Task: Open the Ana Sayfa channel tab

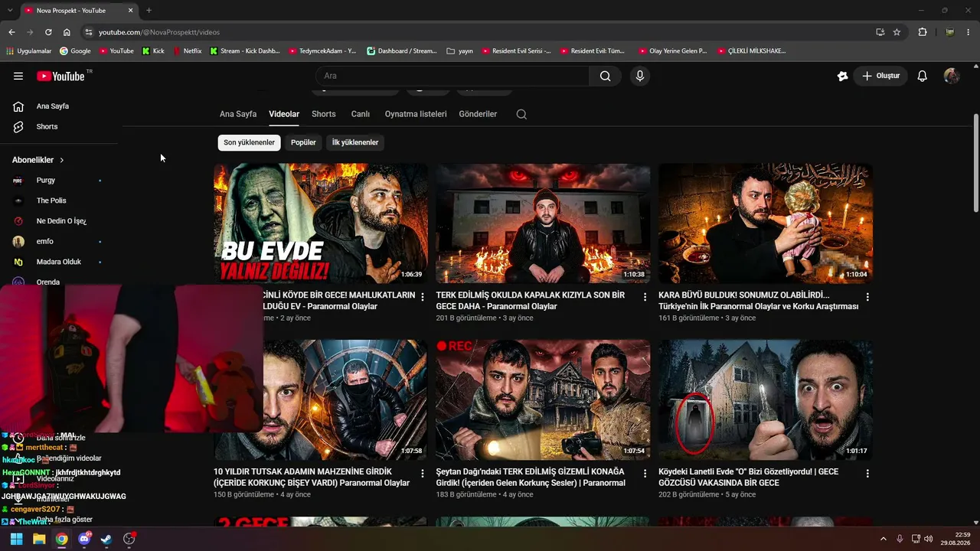Action: [x=238, y=114]
